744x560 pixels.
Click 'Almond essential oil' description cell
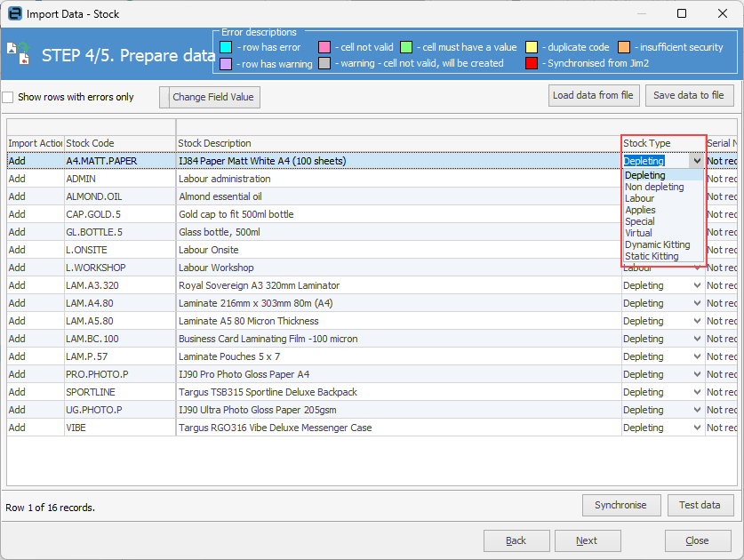pyautogui.click(x=398, y=196)
